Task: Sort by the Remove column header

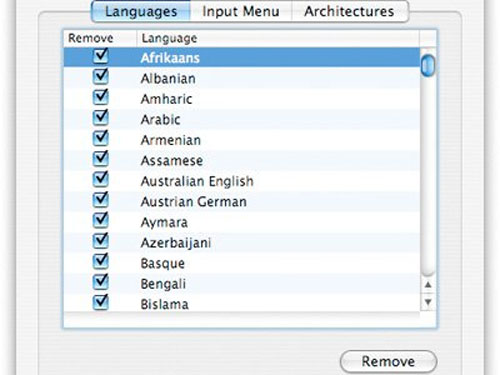Action: [x=100, y=38]
